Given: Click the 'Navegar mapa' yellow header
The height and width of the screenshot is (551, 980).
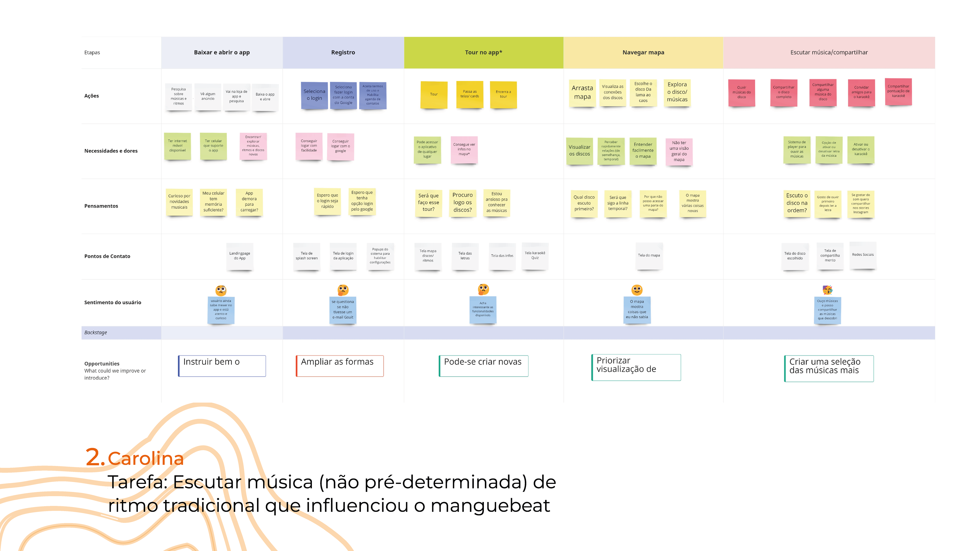Looking at the screenshot, I should 643,53.
